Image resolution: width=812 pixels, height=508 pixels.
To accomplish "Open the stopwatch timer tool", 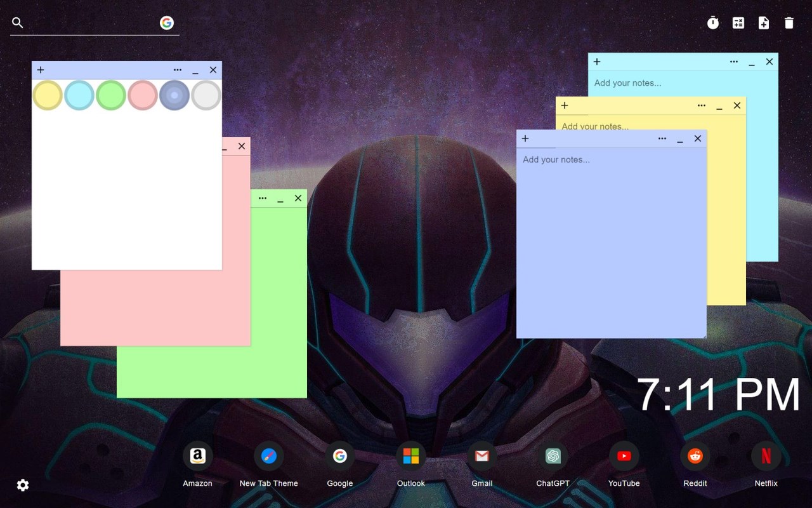I will 713,23.
